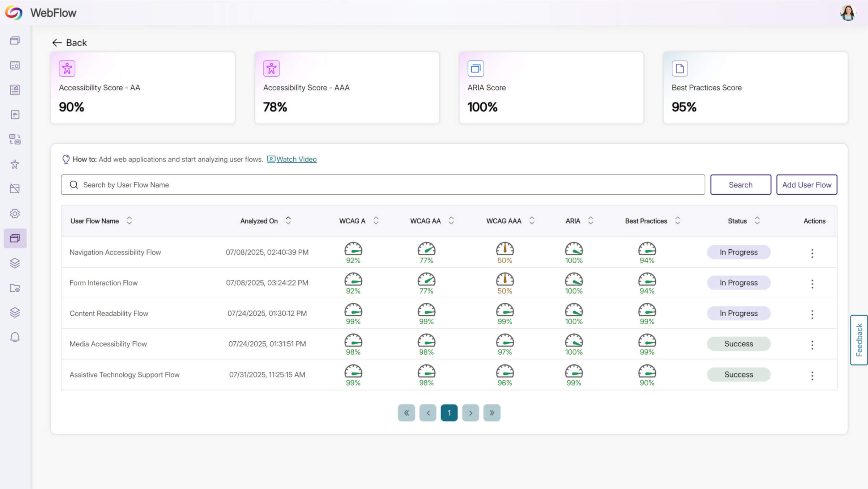The width and height of the screenshot is (868, 489).
Task: Click the WebFlow swirl logo
Action: [x=14, y=13]
